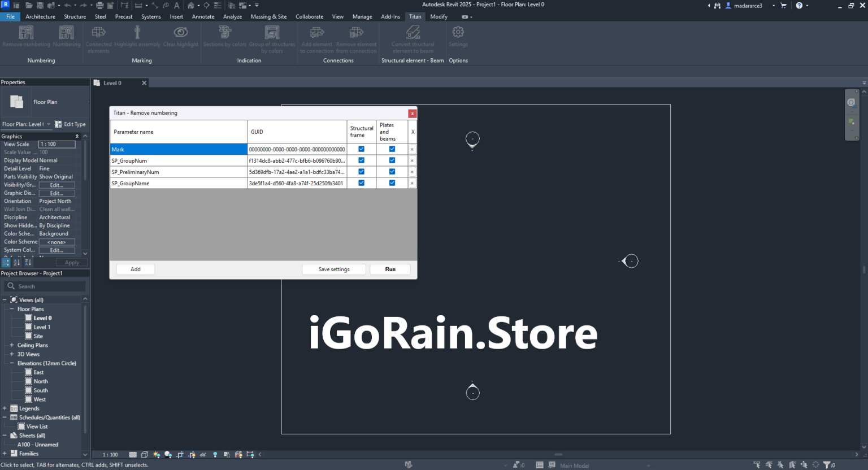868x470 pixels.
Task: Open the Floor Plan: Level 0 dropdown
Action: 49,124
